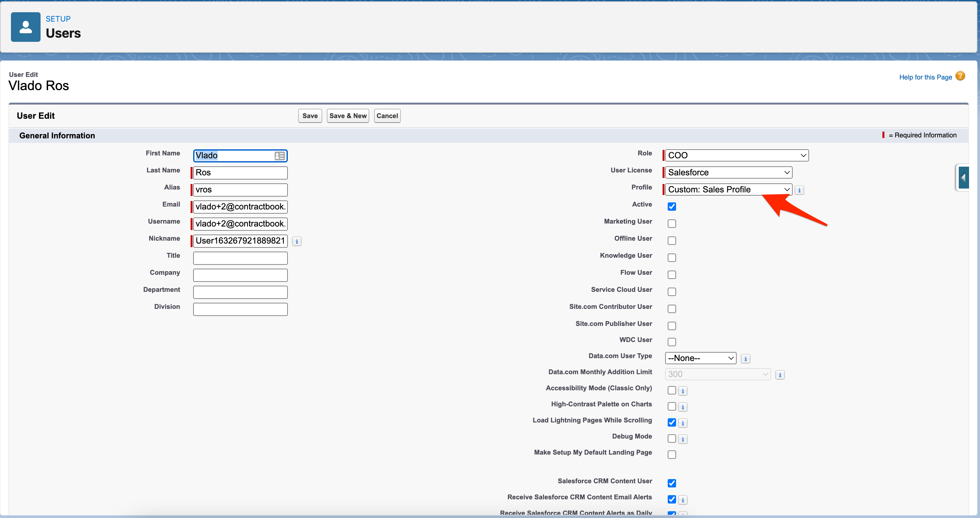
Task: Click the contact card icon in First Name
Action: tap(279, 156)
